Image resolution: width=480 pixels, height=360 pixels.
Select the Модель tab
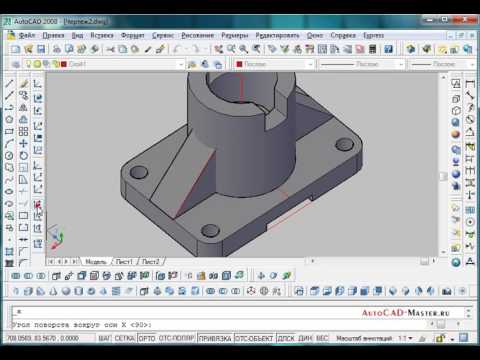[96, 261]
